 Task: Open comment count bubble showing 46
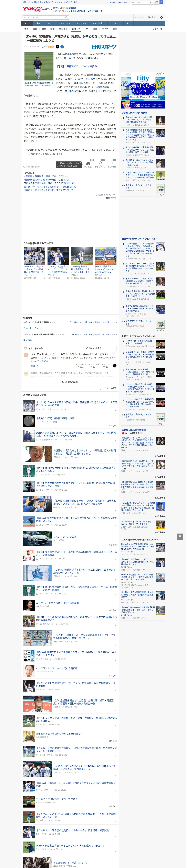pos(44,47)
